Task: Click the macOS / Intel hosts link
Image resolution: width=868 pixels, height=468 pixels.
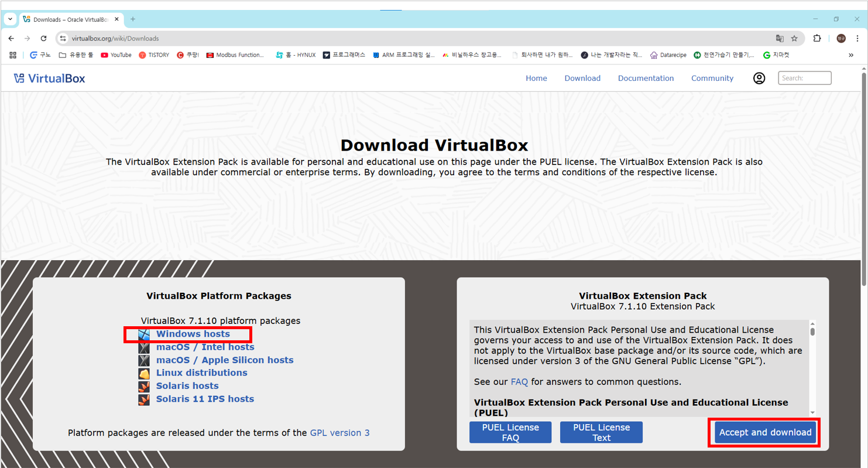Action: click(x=205, y=347)
